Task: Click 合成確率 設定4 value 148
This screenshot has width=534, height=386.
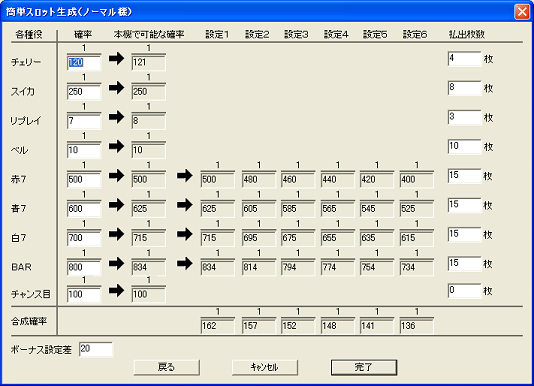Action: click(x=337, y=326)
